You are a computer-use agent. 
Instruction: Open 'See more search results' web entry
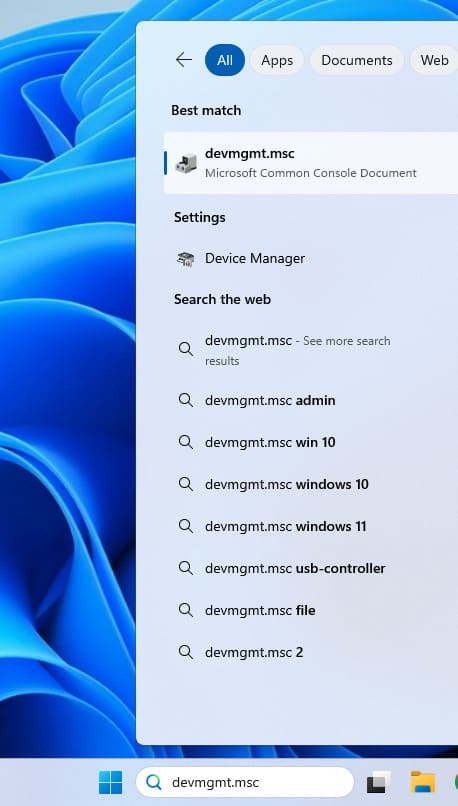[311, 350]
